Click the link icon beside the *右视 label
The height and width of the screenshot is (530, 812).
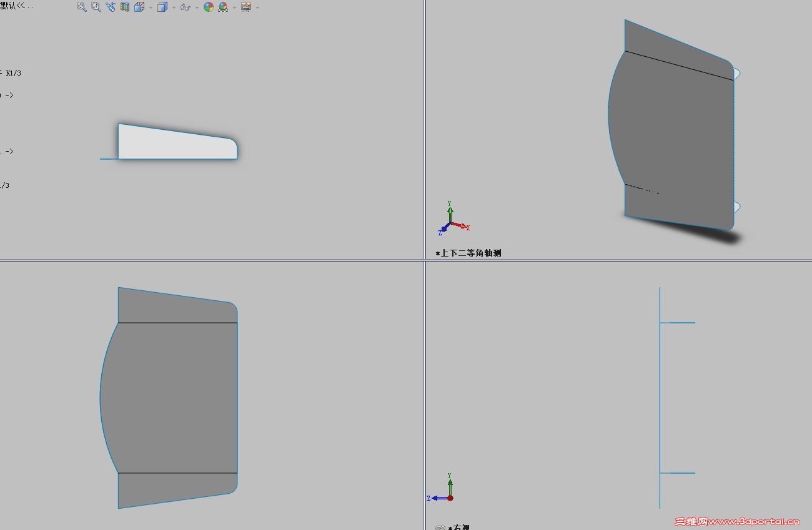pyautogui.click(x=440, y=528)
